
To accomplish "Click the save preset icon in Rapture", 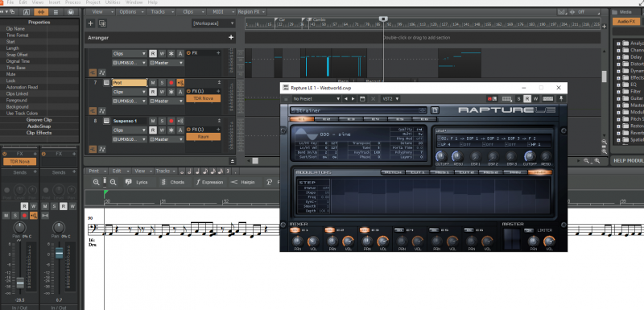I will click(x=362, y=98).
